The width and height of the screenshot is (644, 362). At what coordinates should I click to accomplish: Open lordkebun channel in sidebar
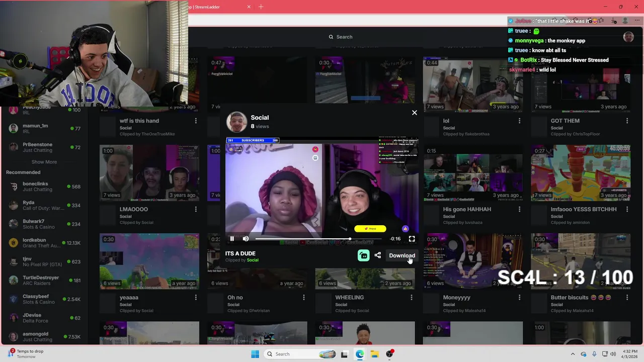coord(44,243)
